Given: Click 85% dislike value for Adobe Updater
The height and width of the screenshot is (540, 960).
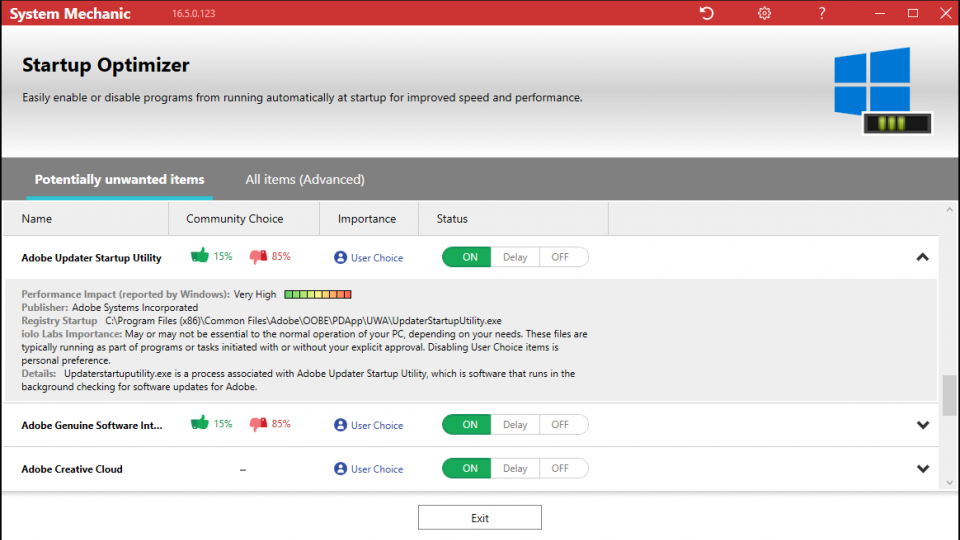Looking at the screenshot, I should coord(281,257).
